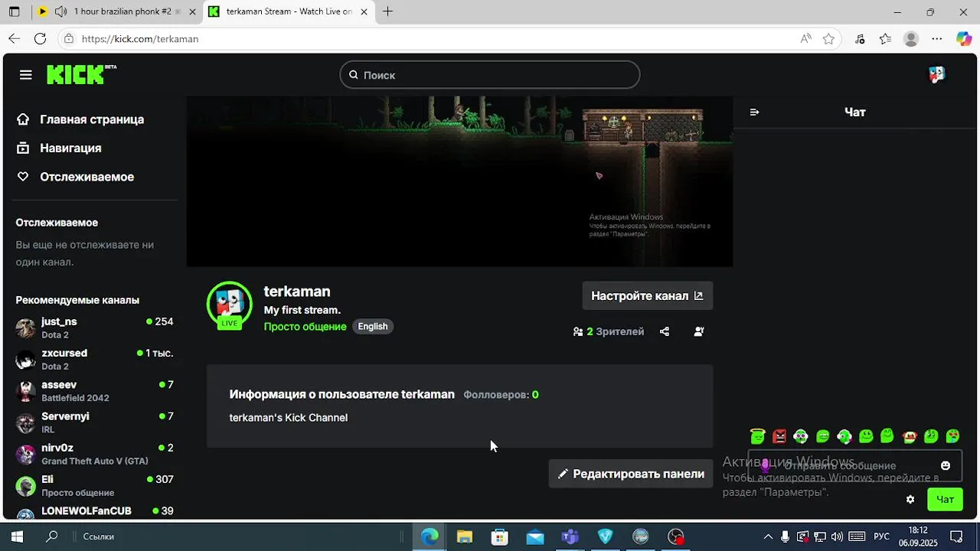
Task: Insert the last drooling heart-eyes emote
Action: [952, 436]
